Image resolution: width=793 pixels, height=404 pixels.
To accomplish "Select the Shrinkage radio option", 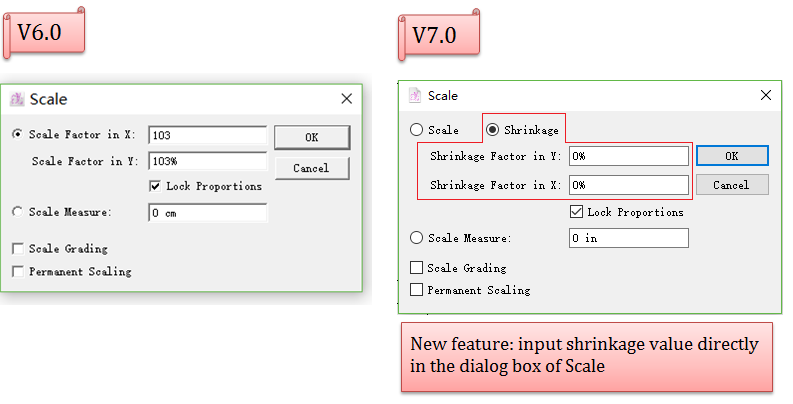I will click(x=492, y=130).
